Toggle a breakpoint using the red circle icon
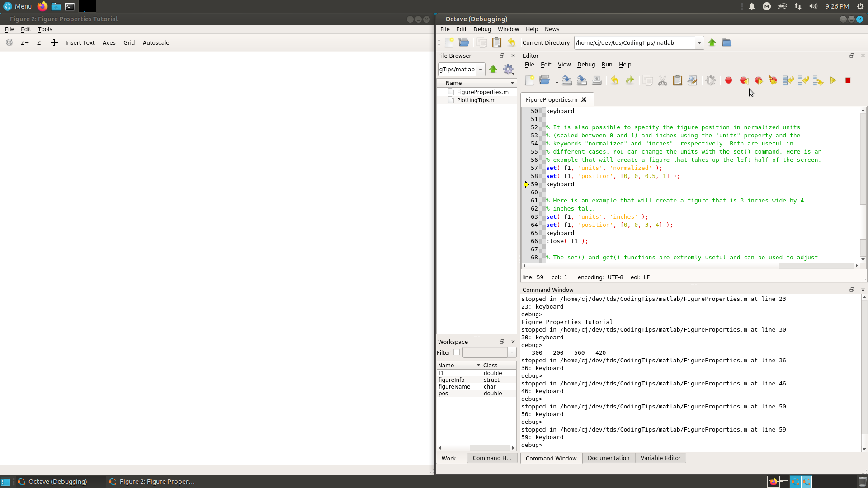 coord(728,80)
